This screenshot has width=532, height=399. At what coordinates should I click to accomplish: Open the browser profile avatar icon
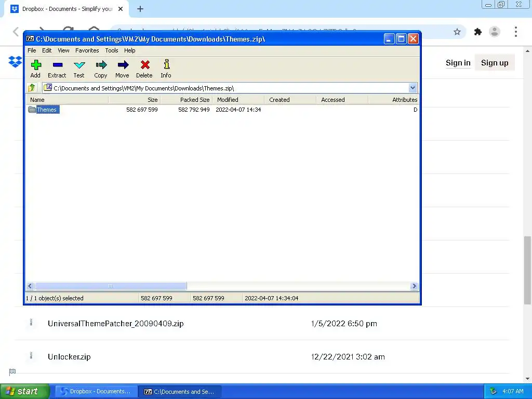pos(495,32)
